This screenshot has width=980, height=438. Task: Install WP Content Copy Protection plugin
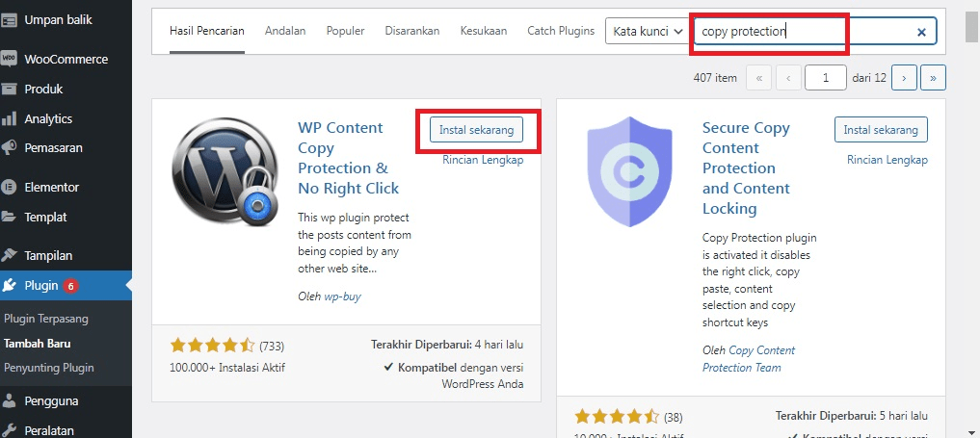click(x=477, y=129)
